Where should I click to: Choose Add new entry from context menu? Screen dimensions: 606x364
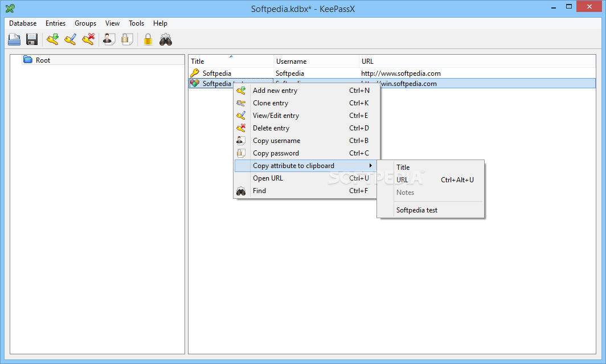click(305, 91)
